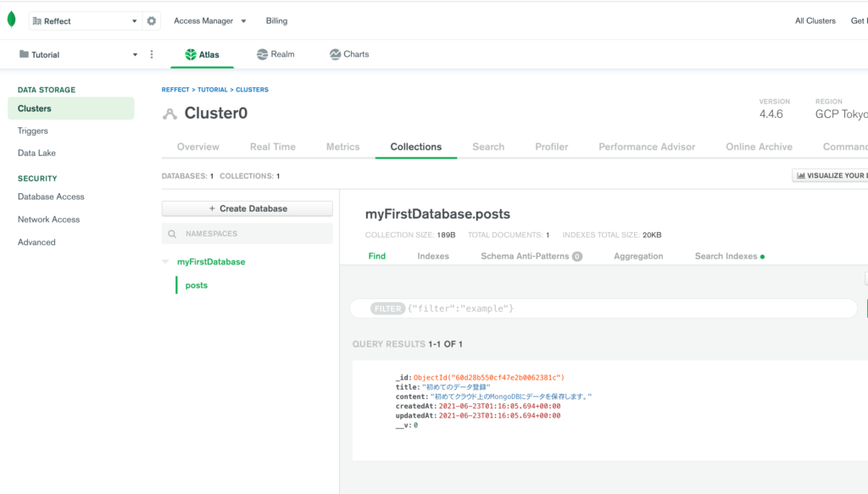
Task: Click the Realm icon
Action: [263, 54]
